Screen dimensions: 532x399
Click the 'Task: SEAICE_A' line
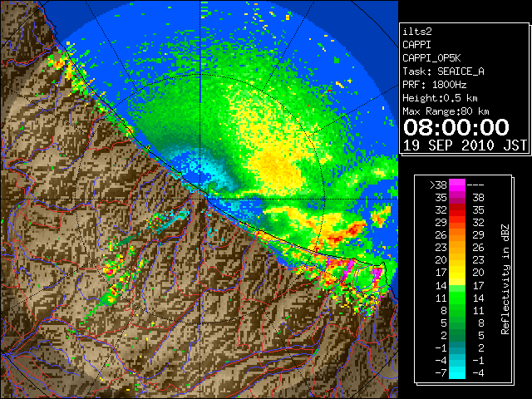(x=443, y=71)
